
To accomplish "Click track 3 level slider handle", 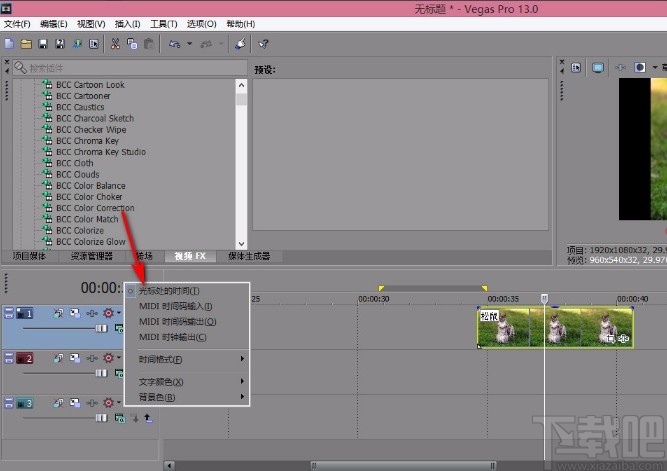I will (101, 418).
